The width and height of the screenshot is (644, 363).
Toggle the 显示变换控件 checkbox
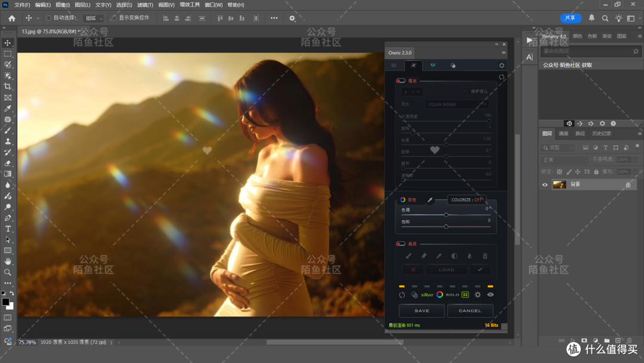coord(113,18)
